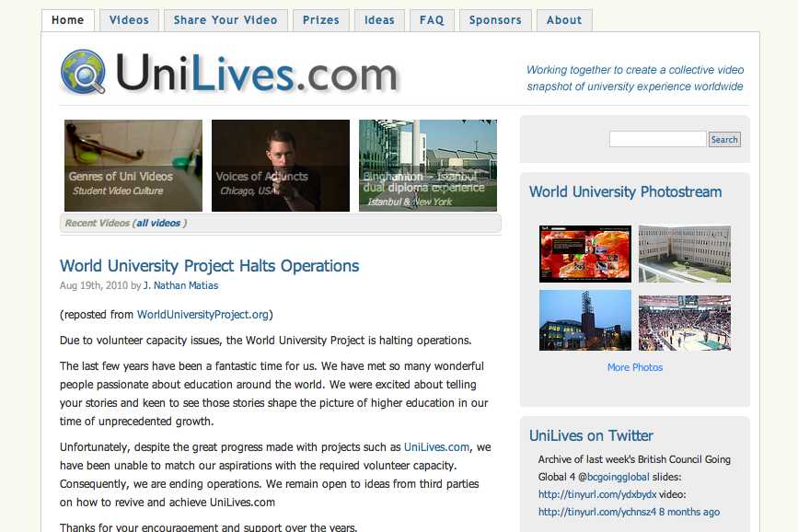
Task: Select the FAQ tab
Action: coord(432,20)
